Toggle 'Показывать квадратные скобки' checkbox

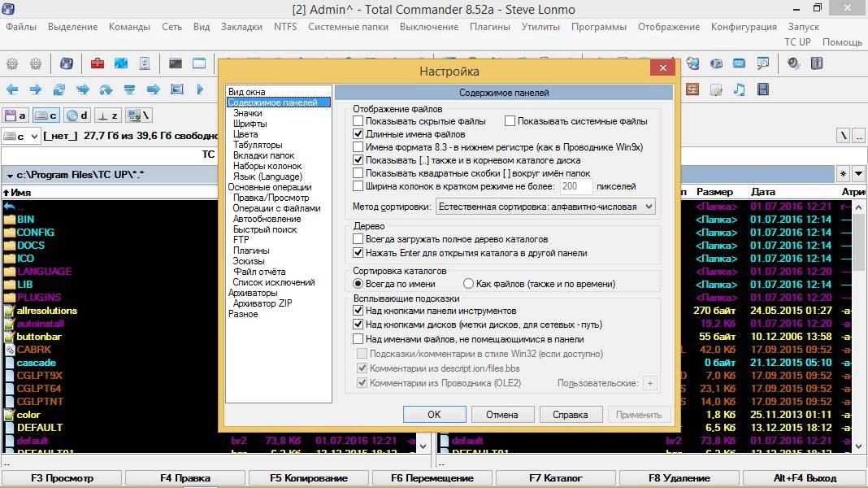pos(358,173)
